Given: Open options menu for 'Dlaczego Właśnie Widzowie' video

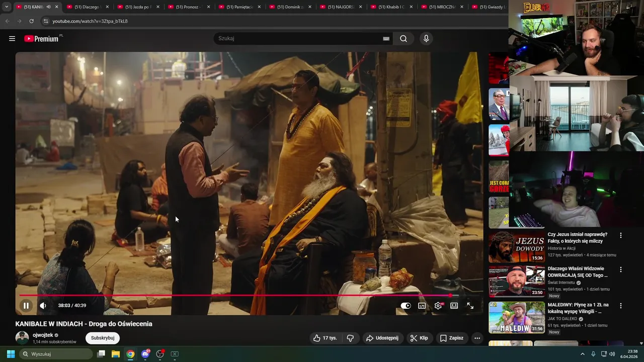Looking at the screenshot, I should [620, 269].
